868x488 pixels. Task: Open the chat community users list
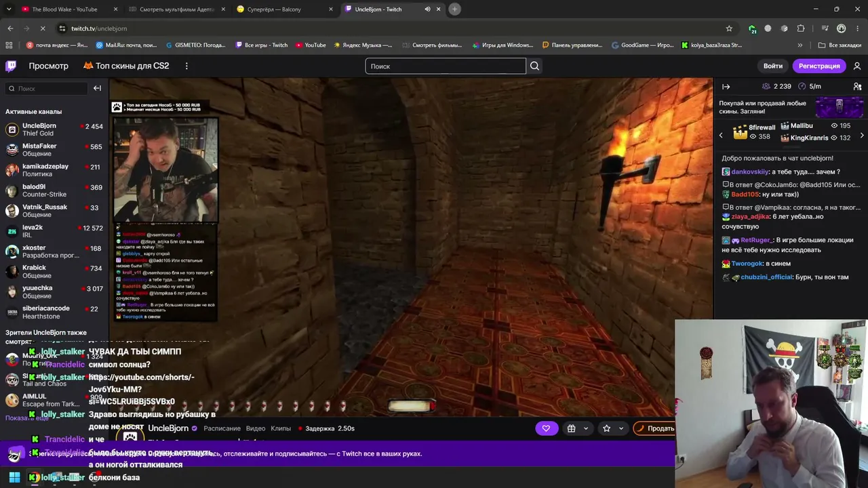857,87
